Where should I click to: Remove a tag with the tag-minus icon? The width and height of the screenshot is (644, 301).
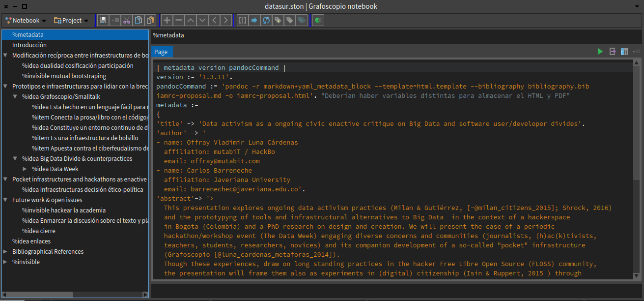(289, 20)
